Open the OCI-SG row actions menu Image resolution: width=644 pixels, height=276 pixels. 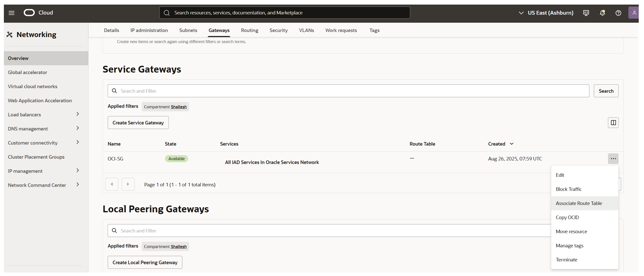point(613,159)
